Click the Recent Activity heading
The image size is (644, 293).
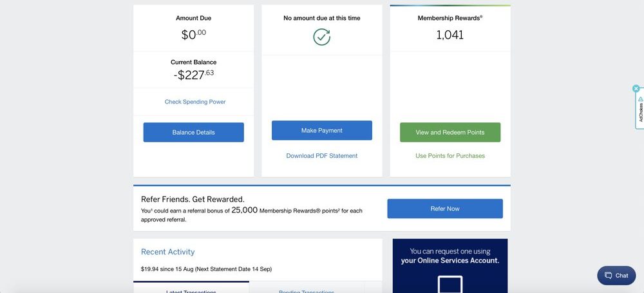pos(167,252)
